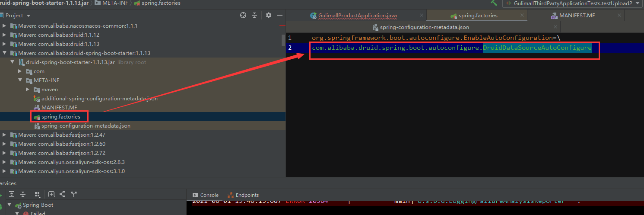Image resolution: width=644 pixels, height=215 pixels.
Task: Click Collapse All icon in Services toolbar
Action: click(x=23, y=195)
